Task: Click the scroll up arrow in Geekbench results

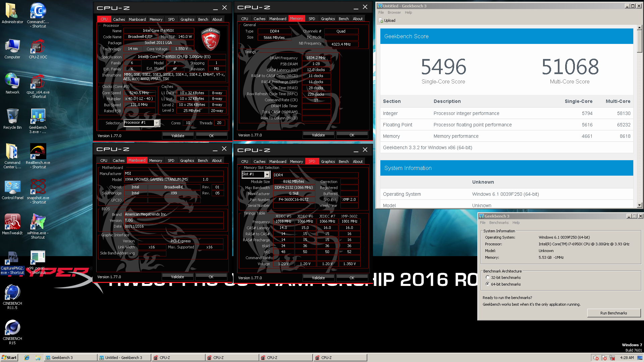Action: (x=640, y=27)
